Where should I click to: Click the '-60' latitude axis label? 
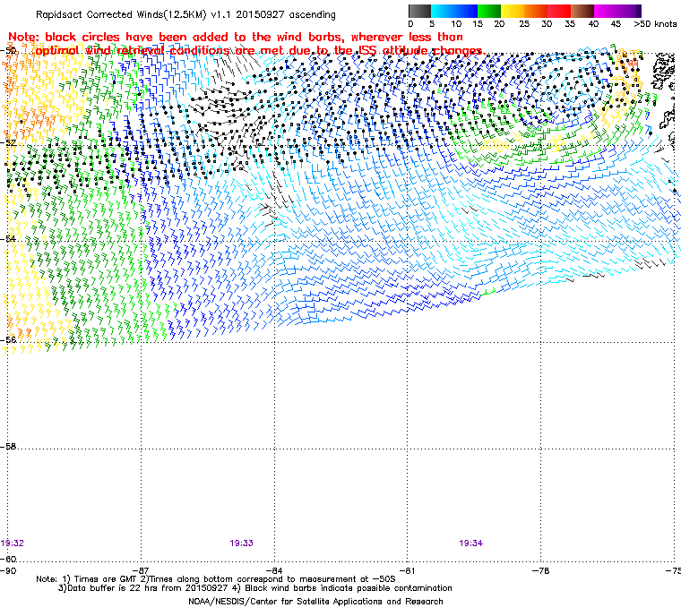pos(9,559)
